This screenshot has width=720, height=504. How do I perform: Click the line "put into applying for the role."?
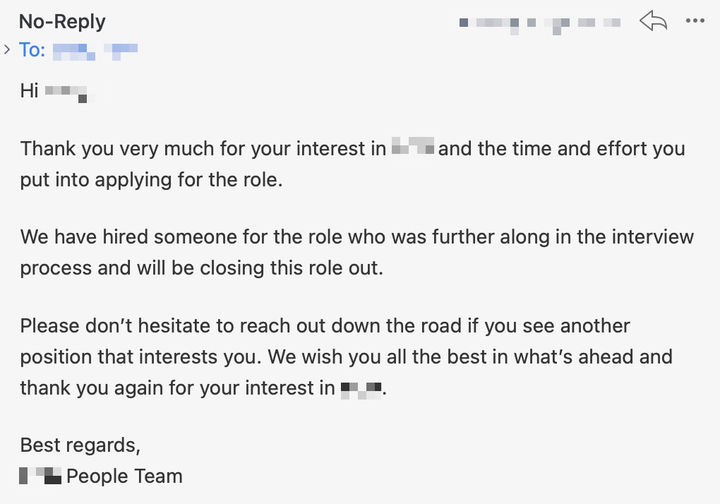pyautogui.click(x=151, y=180)
